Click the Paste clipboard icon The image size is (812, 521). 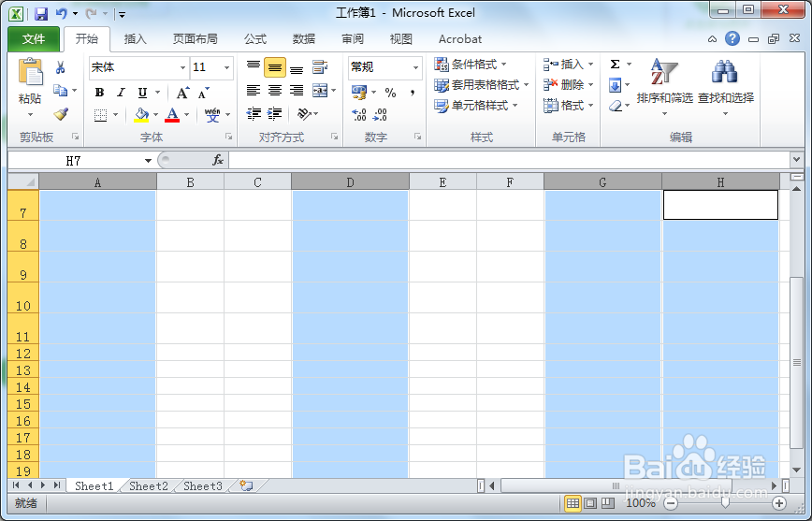click(31, 73)
